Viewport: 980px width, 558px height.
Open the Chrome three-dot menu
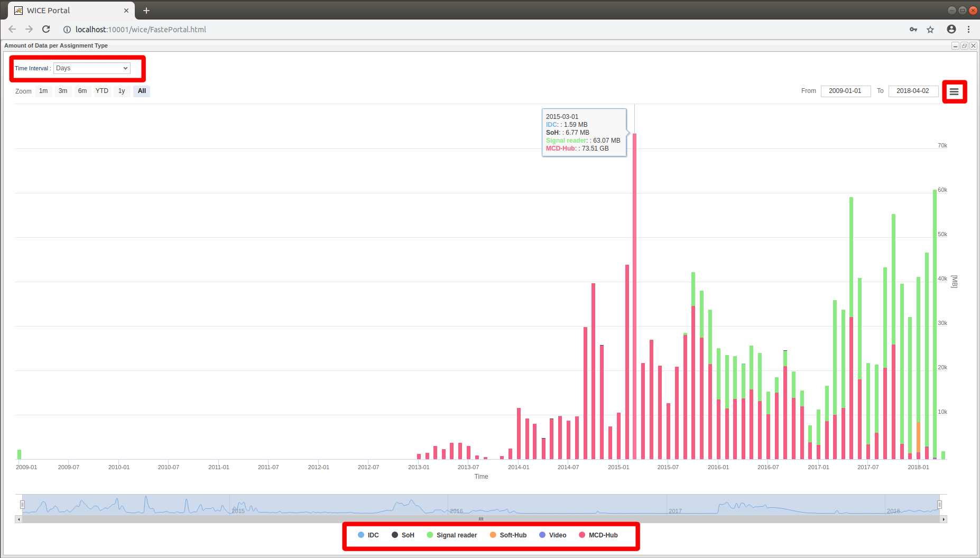tap(968, 30)
